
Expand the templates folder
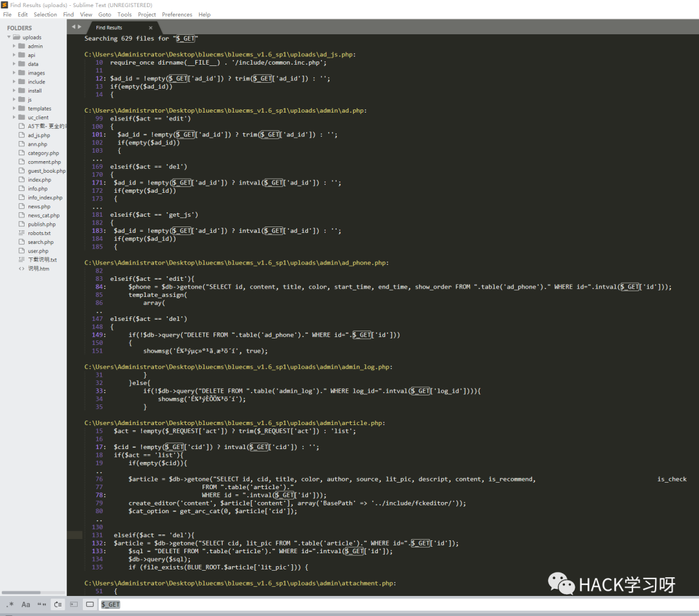coord(14,108)
